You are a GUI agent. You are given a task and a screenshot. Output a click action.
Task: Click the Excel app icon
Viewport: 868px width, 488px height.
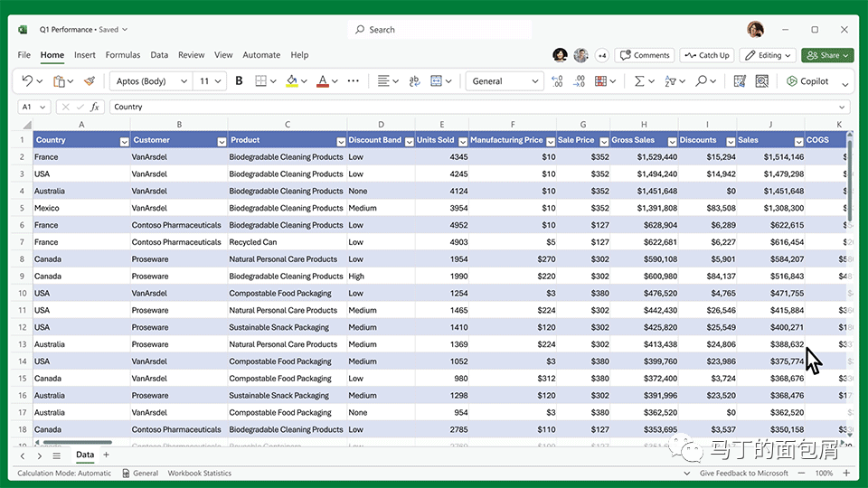(x=23, y=29)
